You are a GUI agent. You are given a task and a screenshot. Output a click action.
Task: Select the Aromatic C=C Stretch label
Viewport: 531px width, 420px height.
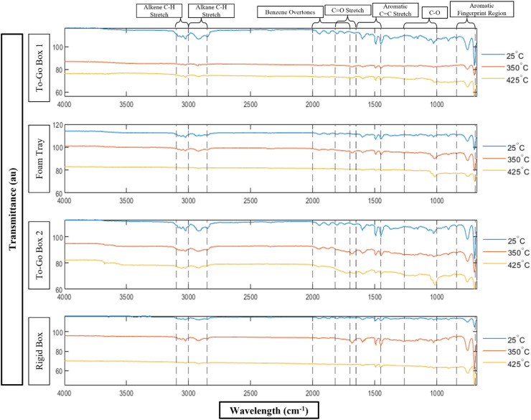click(x=395, y=10)
